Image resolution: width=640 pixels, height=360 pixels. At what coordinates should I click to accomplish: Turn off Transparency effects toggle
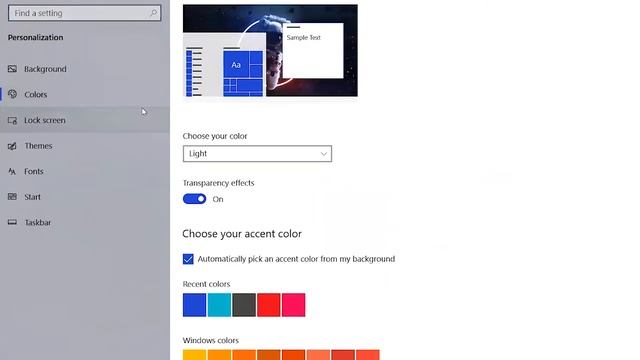click(x=194, y=199)
